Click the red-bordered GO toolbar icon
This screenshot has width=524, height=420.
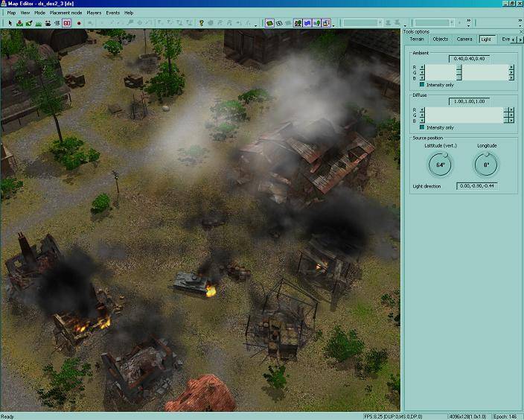(x=67, y=23)
